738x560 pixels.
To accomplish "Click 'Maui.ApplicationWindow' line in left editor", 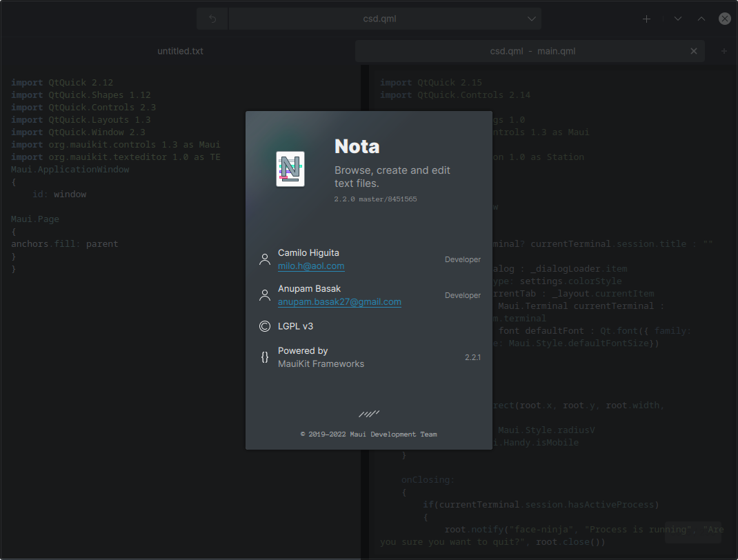I will (70, 170).
